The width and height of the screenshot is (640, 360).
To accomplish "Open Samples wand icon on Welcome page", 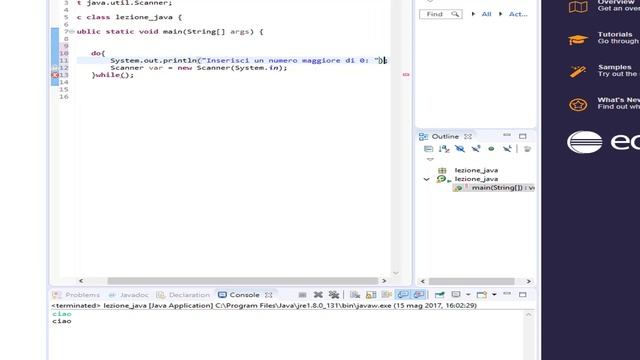I will (578, 72).
